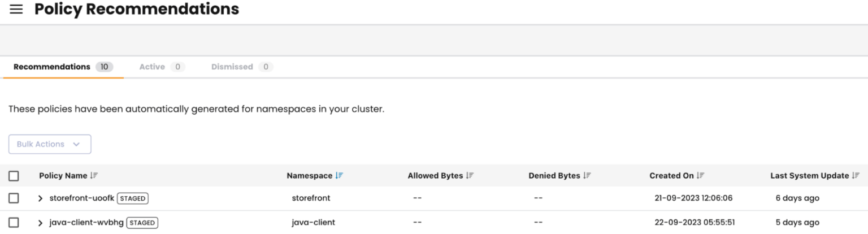Image resolution: width=868 pixels, height=234 pixels.
Task: Open the Bulk Actions dropdown
Action: click(50, 144)
